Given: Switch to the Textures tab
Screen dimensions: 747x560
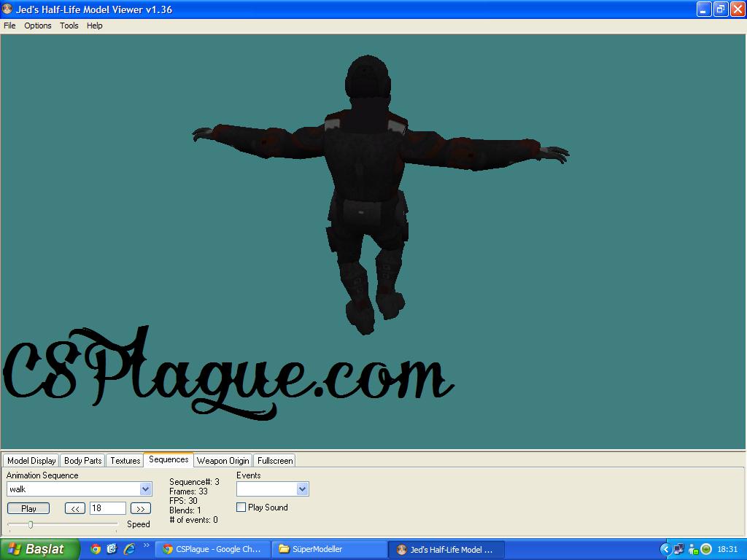Looking at the screenshot, I should click(x=125, y=461).
